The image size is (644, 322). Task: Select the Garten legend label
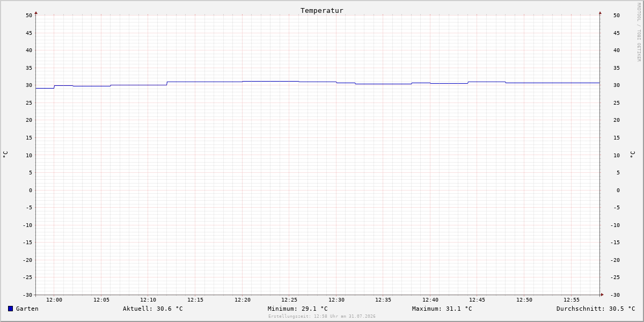coord(27,309)
